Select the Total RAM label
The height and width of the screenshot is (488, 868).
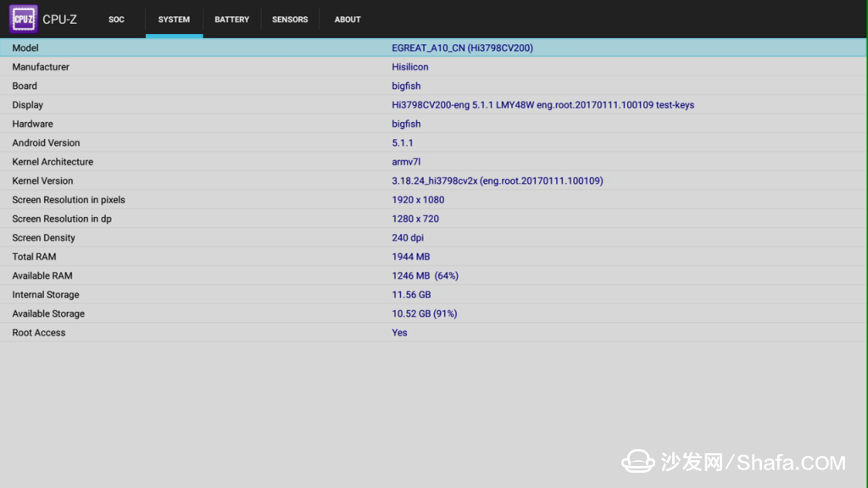click(34, 257)
